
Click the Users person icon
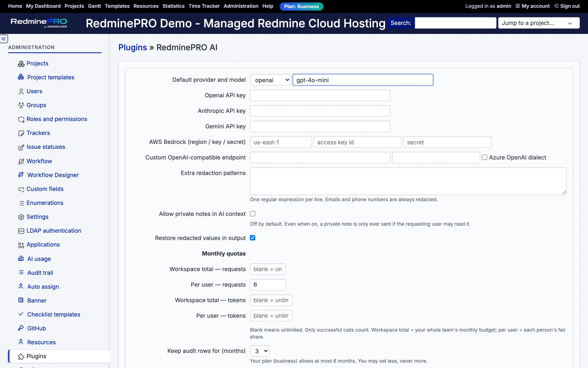pos(21,91)
